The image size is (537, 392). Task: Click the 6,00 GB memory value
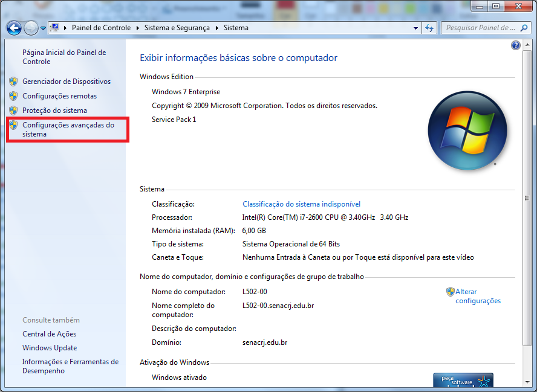254,231
